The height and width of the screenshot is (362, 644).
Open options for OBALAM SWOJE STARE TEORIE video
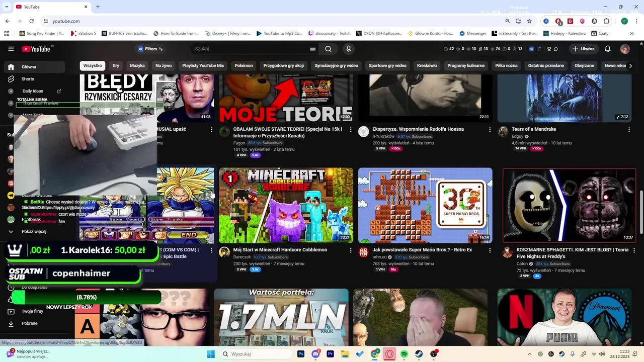[351, 130]
